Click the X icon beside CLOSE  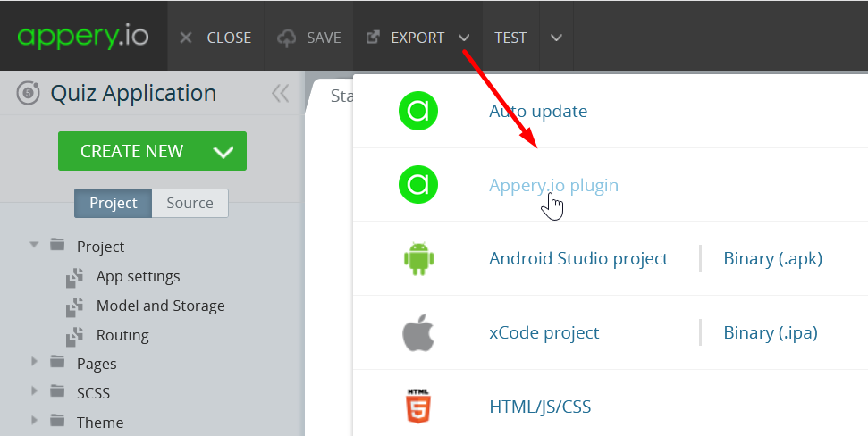186,38
